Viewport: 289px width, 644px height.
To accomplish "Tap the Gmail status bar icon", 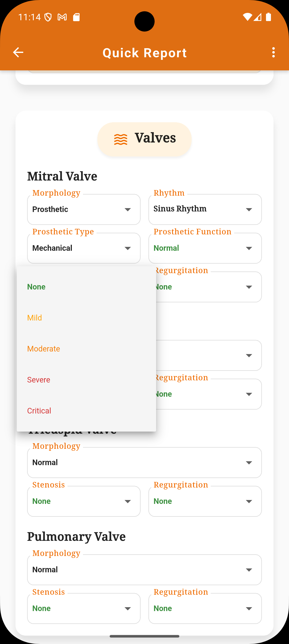I will tap(62, 17).
